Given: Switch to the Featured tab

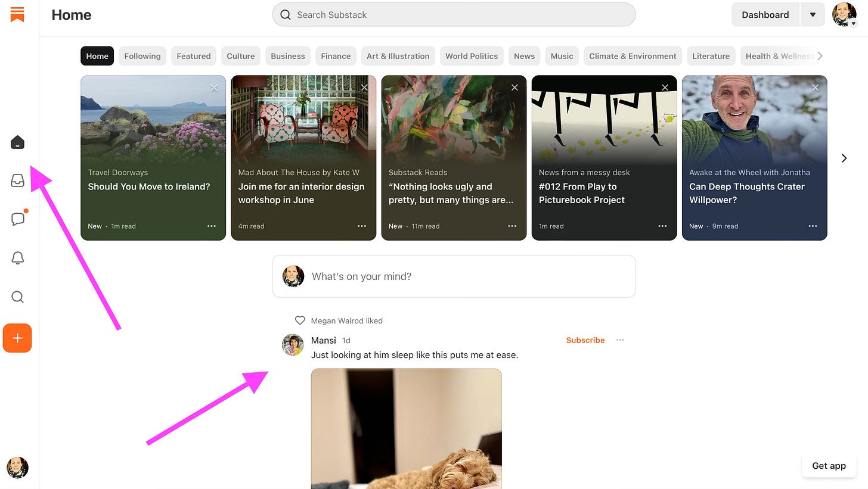Looking at the screenshot, I should tap(194, 56).
